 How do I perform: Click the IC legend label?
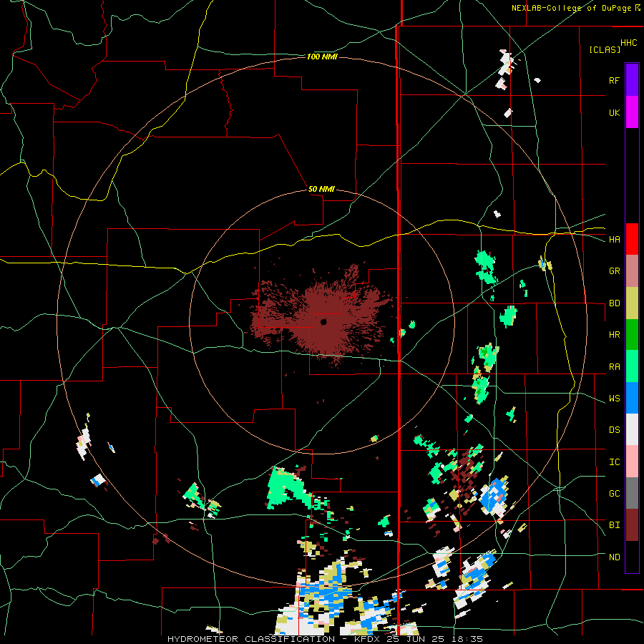click(614, 462)
